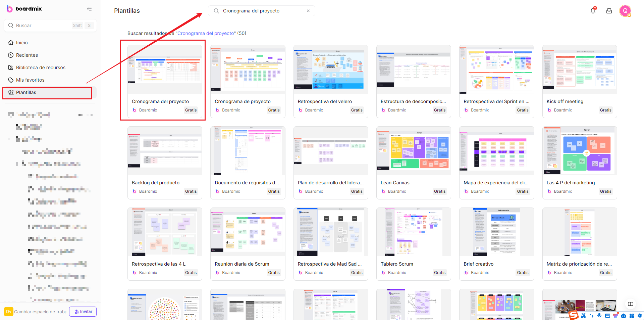Open Retrospectiva de las 4 L thumbnail
Image resolution: width=644 pixels, height=320 pixels.
pyautogui.click(x=165, y=232)
